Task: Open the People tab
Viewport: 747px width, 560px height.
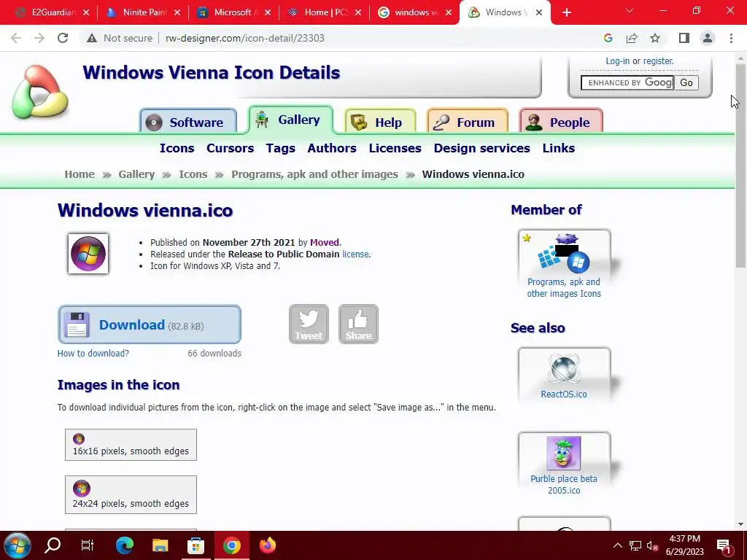Action: tap(561, 122)
